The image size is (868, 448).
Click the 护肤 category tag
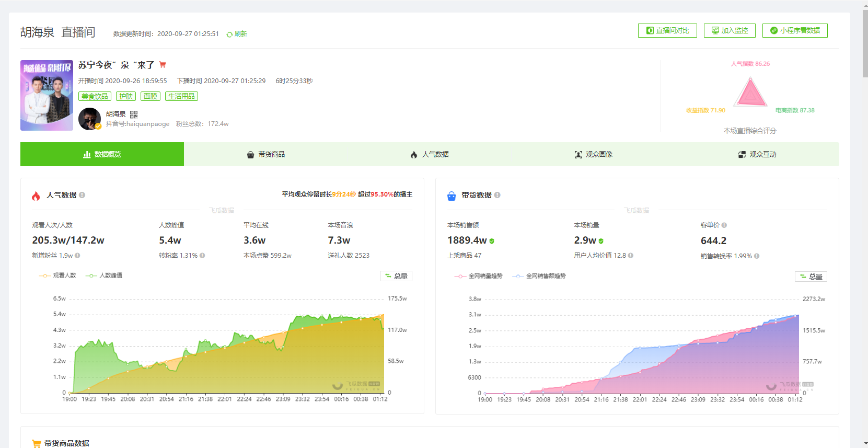tap(126, 96)
